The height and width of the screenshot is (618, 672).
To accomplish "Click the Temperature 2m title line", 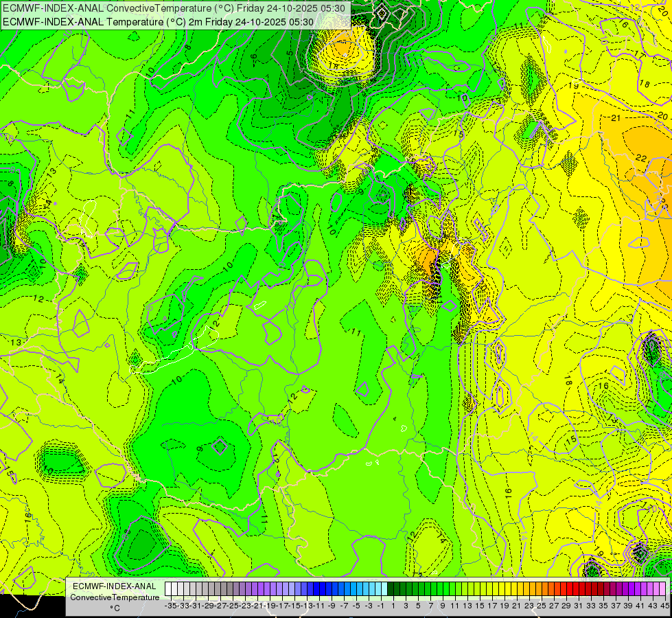I will [158, 22].
